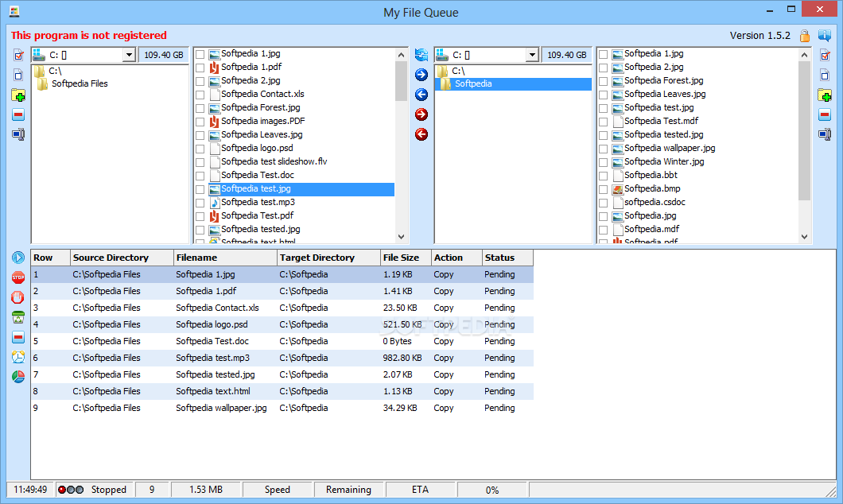Click the new folder icon in left sidebar
Image resolution: width=843 pixels, height=504 pixels.
pyautogui.click(x=18, y=95)
